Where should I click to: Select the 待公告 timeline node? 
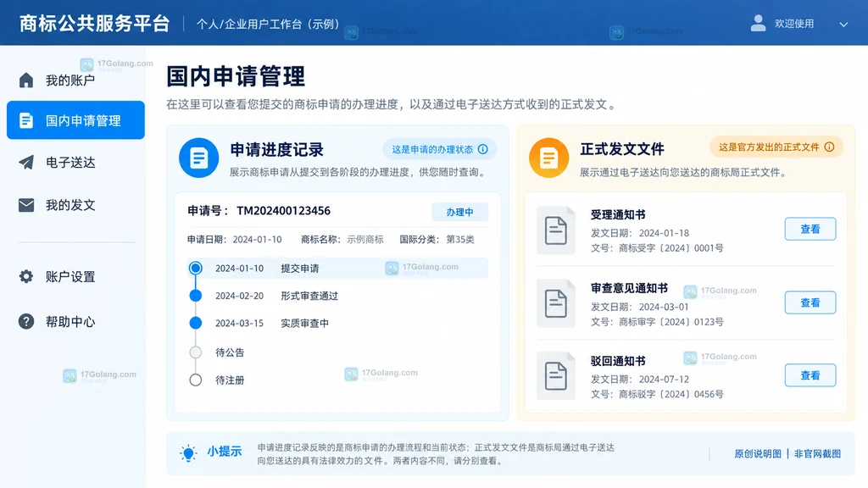[x=196, y=352]
